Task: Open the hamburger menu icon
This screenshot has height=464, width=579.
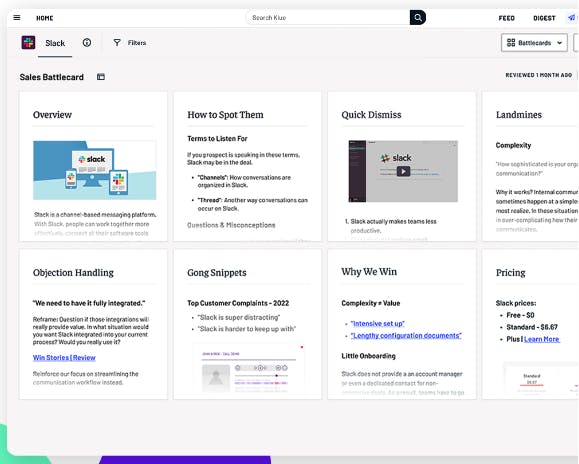Action: click(x=17, y=18)
